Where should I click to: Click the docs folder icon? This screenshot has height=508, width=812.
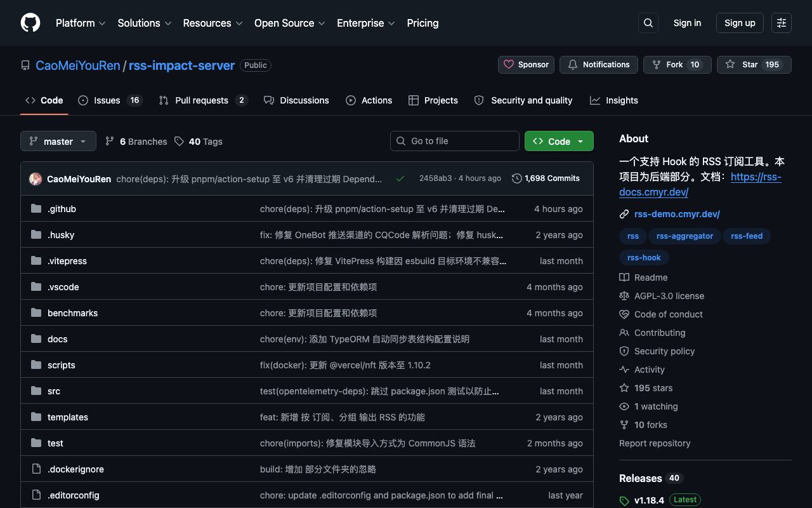point(36,339)
